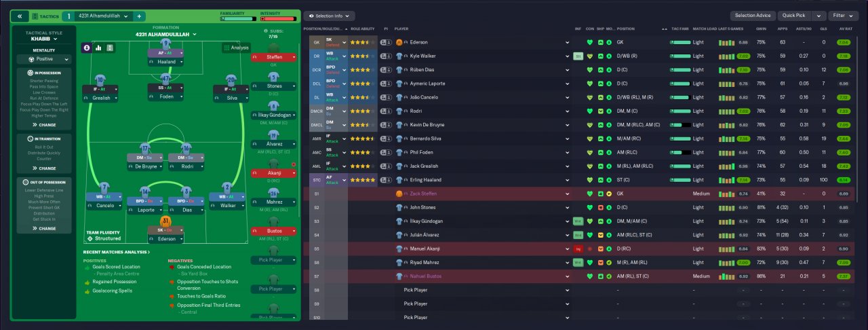Toggle the exclamation warnings pitch view
The image size is (868, 330).
point(110,48)
